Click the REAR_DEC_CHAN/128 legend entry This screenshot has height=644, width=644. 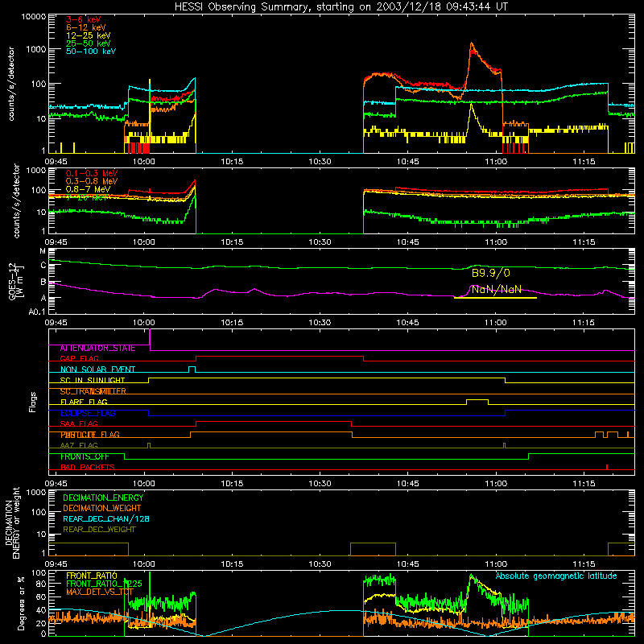pos(106,519)
